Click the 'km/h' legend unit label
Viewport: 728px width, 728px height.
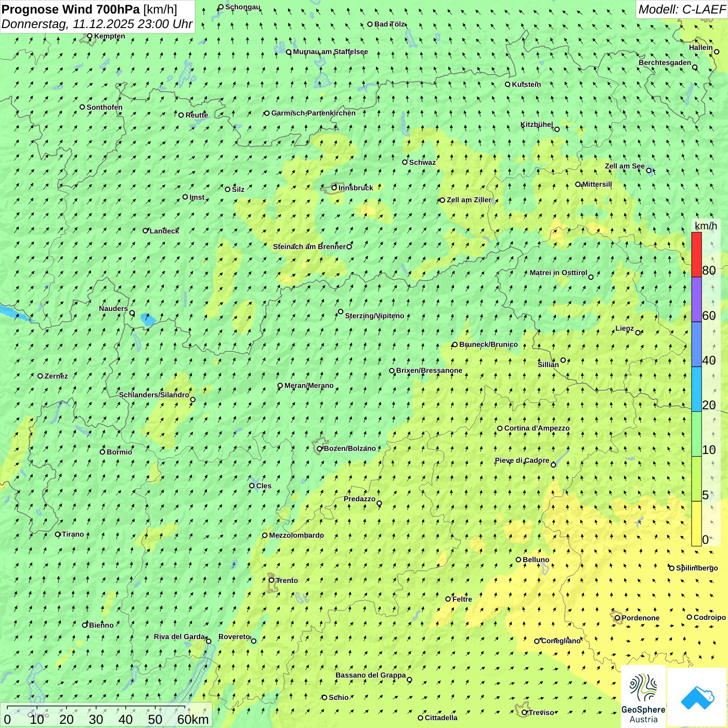[706, 226]
